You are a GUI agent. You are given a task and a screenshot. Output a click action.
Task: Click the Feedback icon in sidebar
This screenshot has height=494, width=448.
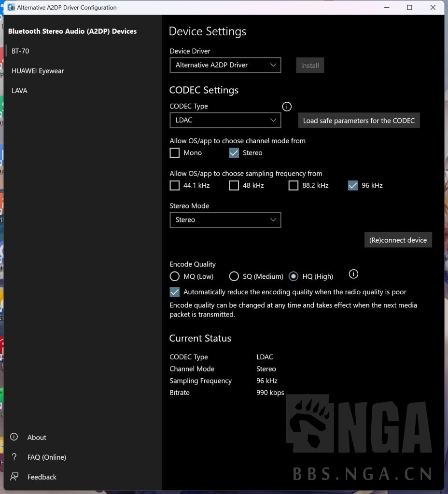[14, 477]
